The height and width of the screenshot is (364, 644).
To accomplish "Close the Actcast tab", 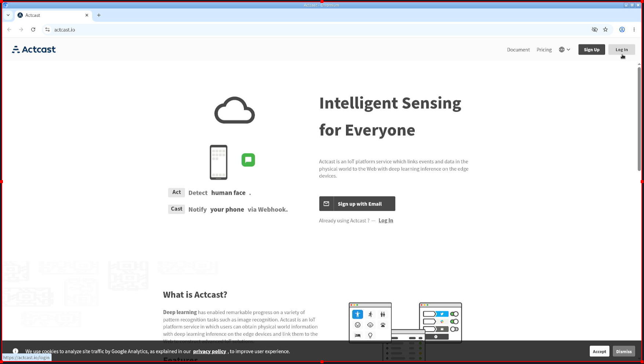I will 87,15.
